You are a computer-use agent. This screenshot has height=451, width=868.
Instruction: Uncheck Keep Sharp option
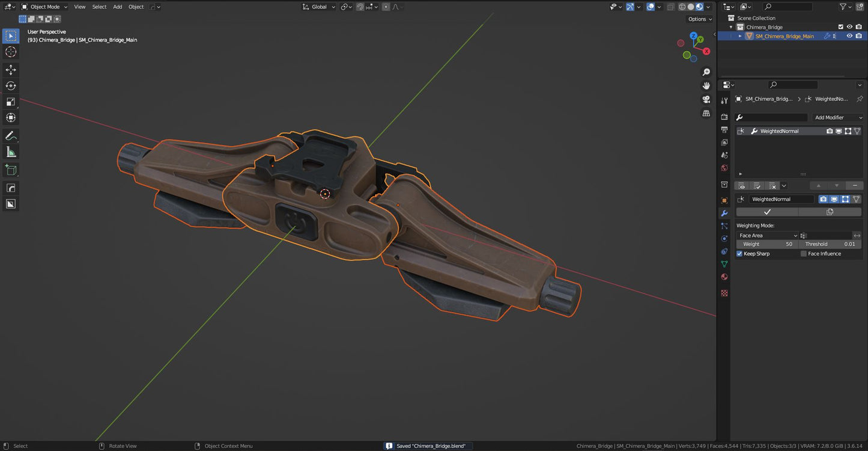coord(739,254)
